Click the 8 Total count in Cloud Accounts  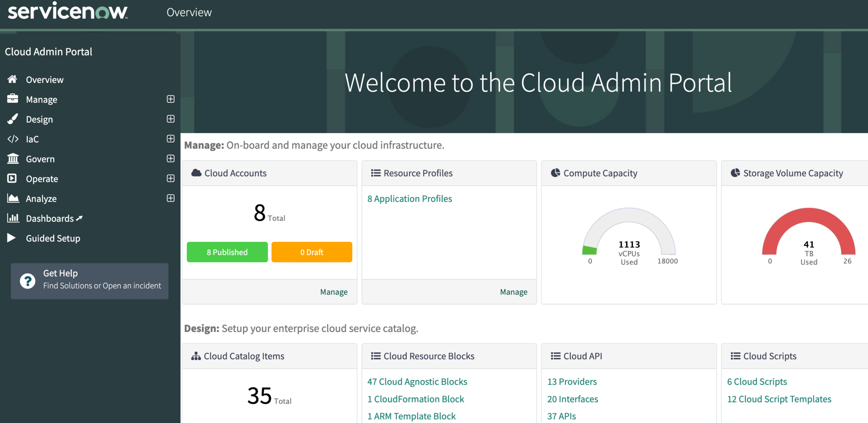(x=269, y=213)
